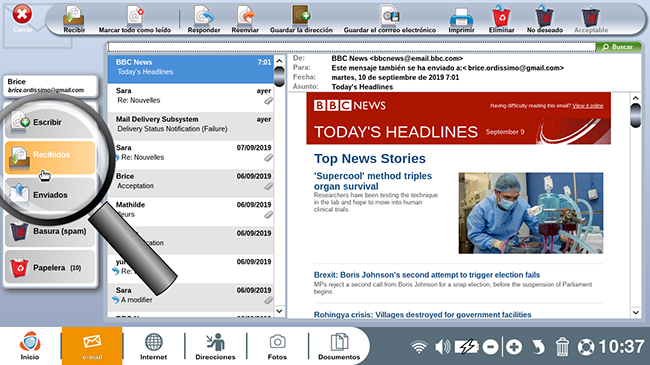Click the message list scrollbar thumb

coord(279,76)
